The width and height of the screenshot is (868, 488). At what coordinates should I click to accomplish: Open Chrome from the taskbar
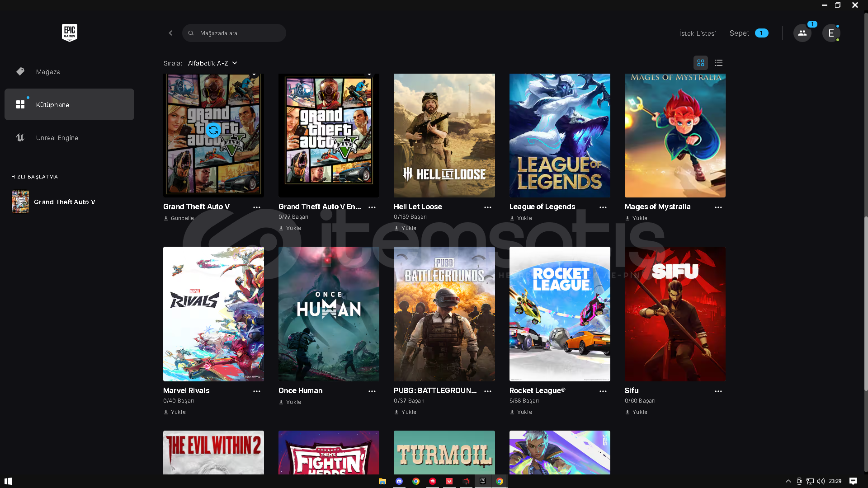(x=416, y=481)
